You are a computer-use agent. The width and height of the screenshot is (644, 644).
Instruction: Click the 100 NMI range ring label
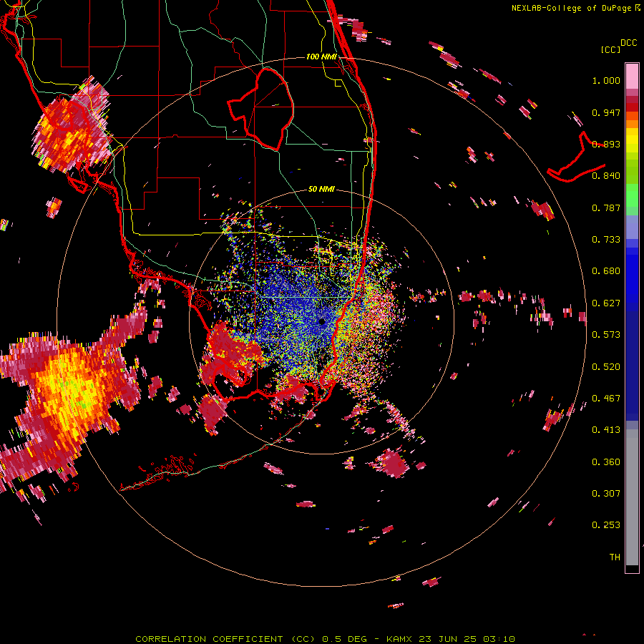321,57
